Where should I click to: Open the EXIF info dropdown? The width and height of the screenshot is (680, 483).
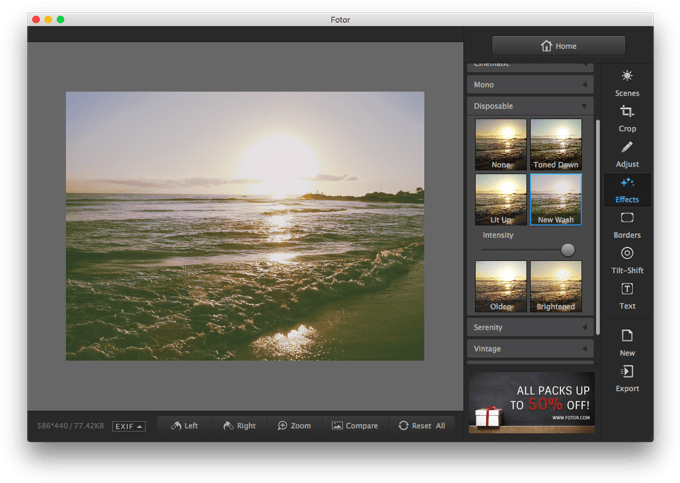point(129,427)
